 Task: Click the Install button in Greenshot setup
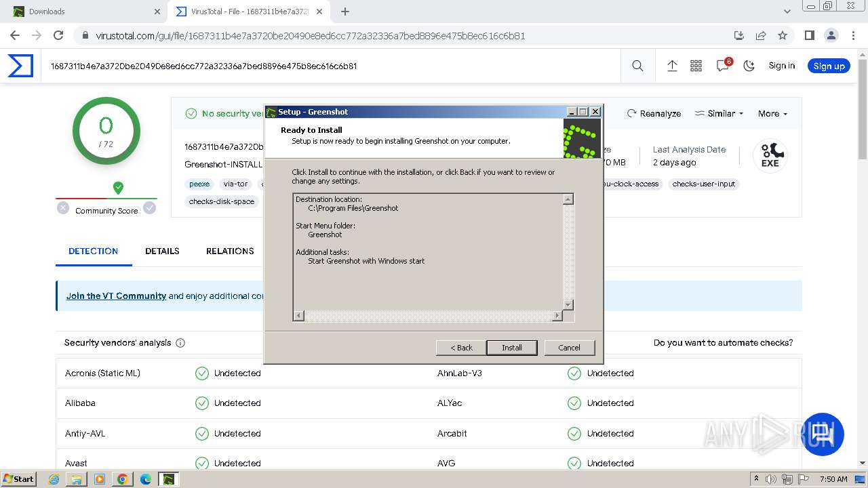pyautogui.click(x=512, y=348)
